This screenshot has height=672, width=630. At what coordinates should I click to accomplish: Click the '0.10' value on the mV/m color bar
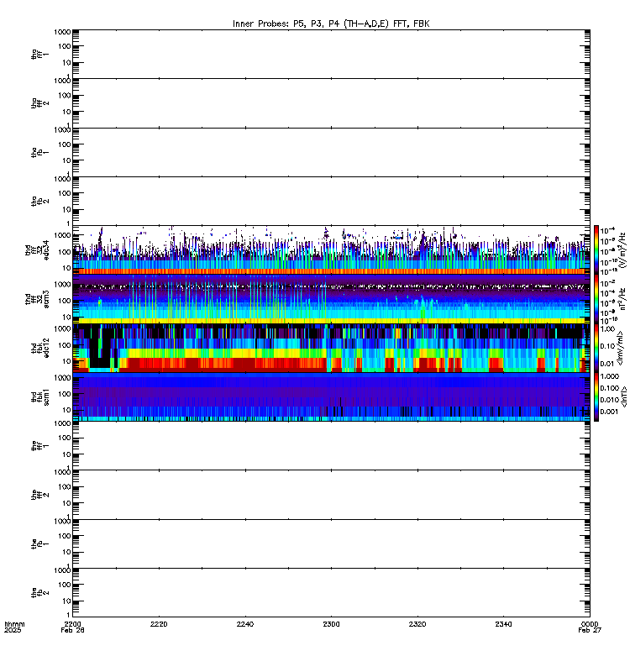point(607,346)
